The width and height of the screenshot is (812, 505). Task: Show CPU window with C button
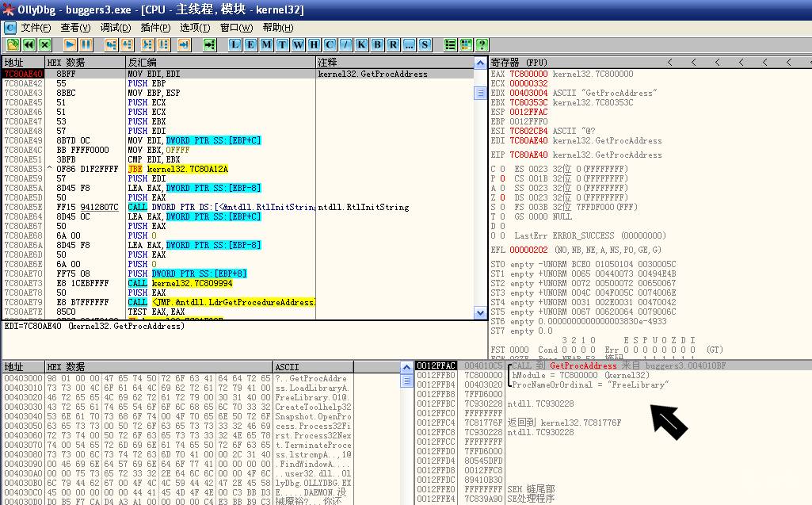tap(330, 44)
